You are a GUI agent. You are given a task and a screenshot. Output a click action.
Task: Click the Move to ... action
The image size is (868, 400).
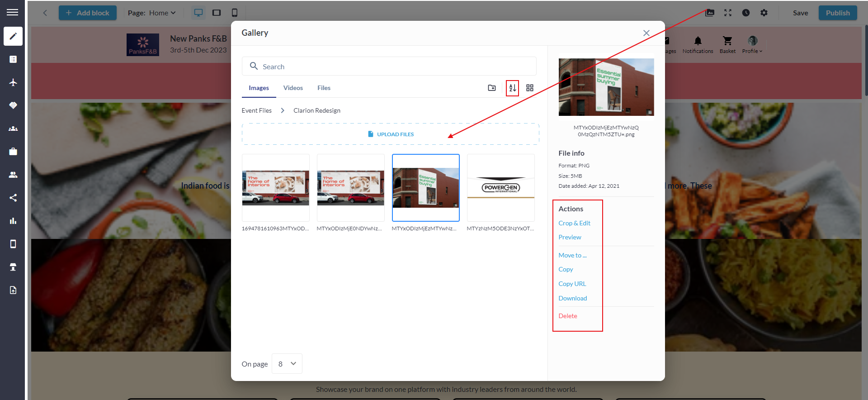click(x=572, y=255)
